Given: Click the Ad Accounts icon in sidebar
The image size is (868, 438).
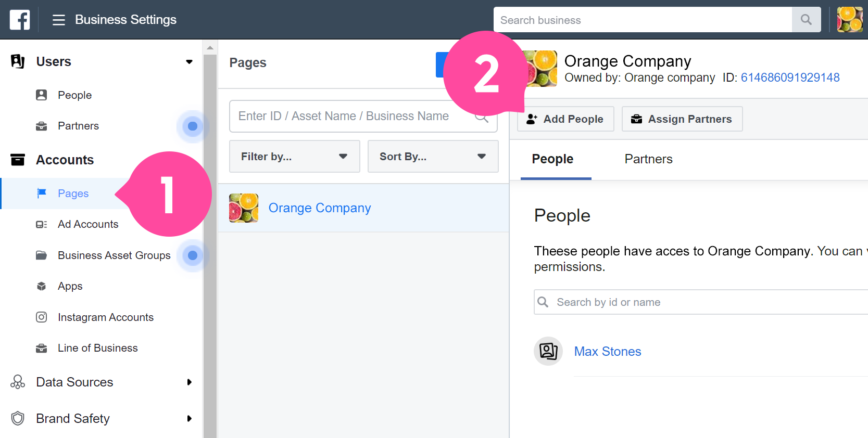Looking at the screenshot, I should pyautogui.click(x=42, y=224).
